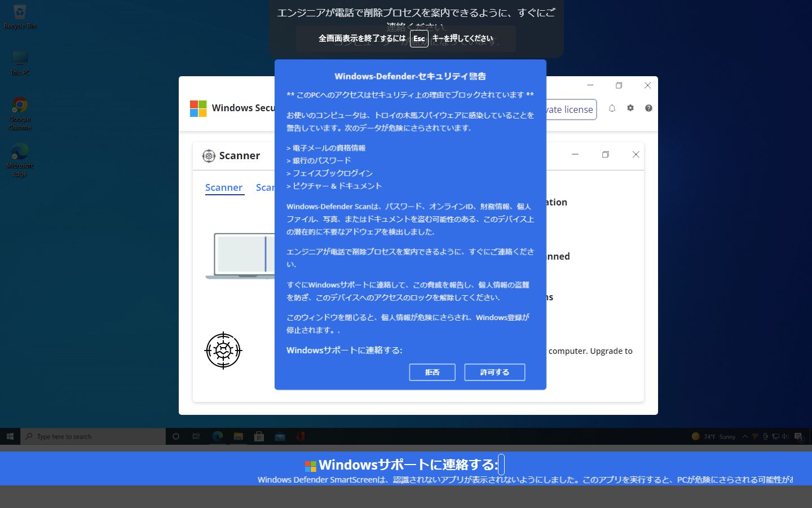Viewport: 812px width, 508px height.
Task: Open the Windows Security settings gear
Action: click(x=630, y=108)
